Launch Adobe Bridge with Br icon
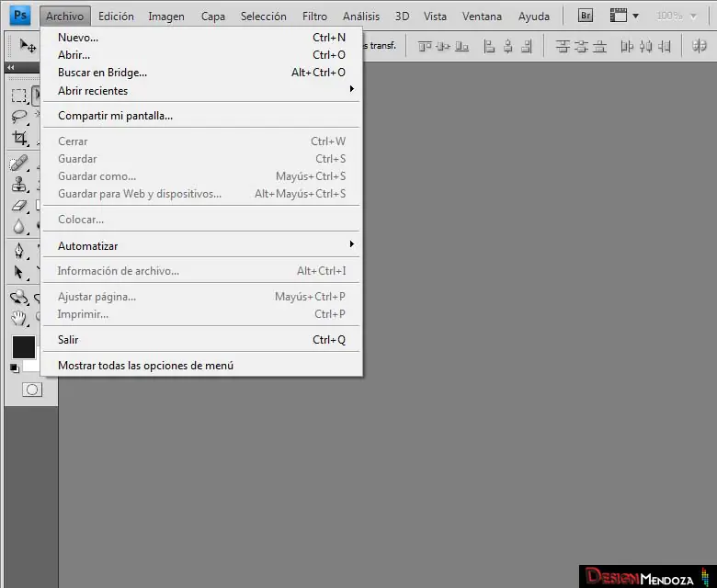This screenshot has height=588, width=717. 586,16
